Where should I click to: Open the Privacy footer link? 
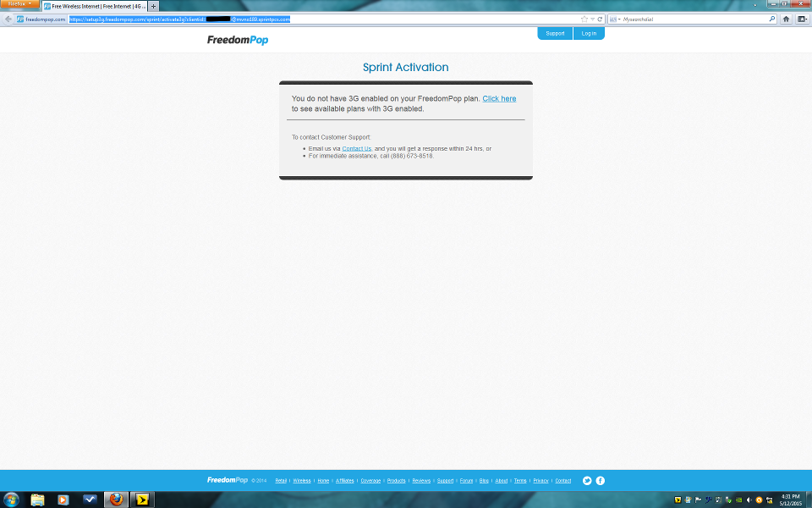point(540,481)
